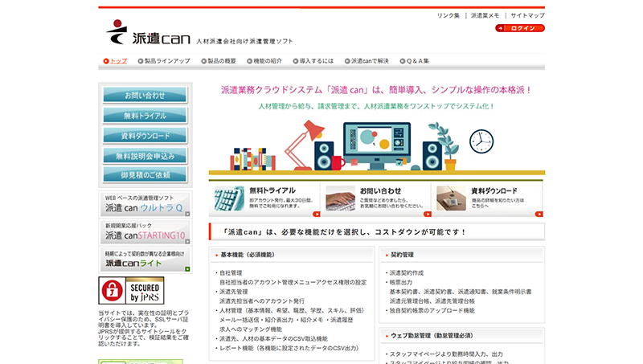Image resolution: width=643 pixels, height=364 pixels.
Task: Click the 派遣can logo
Action: [149, 32]
